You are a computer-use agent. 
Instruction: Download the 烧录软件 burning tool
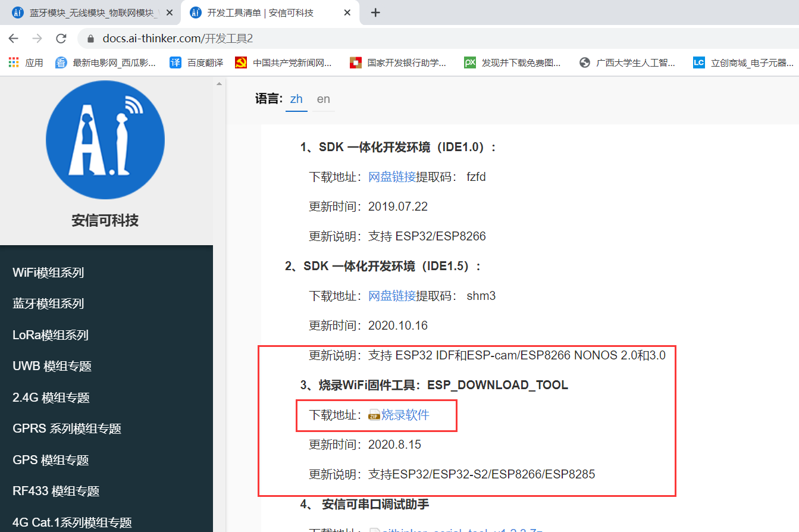click(x=405, y=415)
